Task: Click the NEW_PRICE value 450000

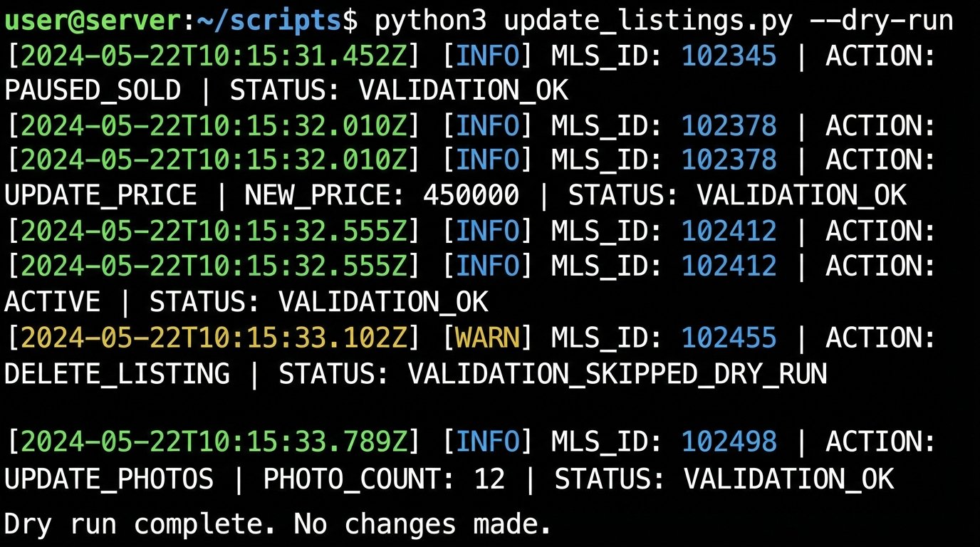Action: (471, 195)
